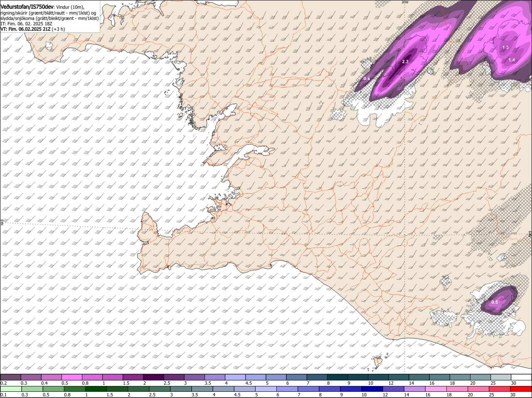Click the 'IT: Fim. 06. 02. 2025 18Z' line
This screenshot has width=532, height=398.
(26, 24)
